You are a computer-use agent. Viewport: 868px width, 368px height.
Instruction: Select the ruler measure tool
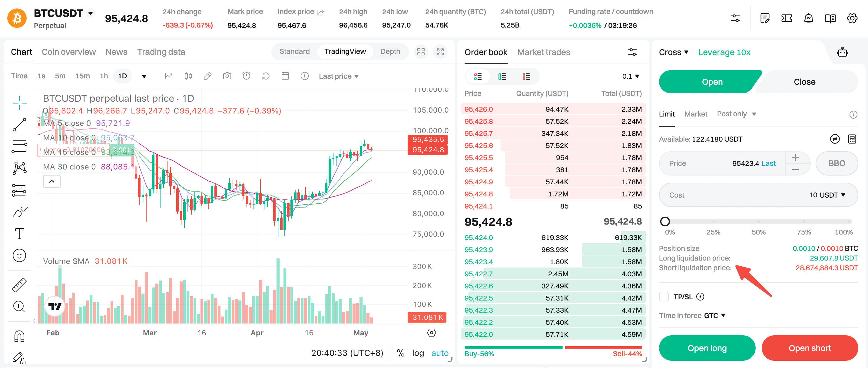point(19,284)
